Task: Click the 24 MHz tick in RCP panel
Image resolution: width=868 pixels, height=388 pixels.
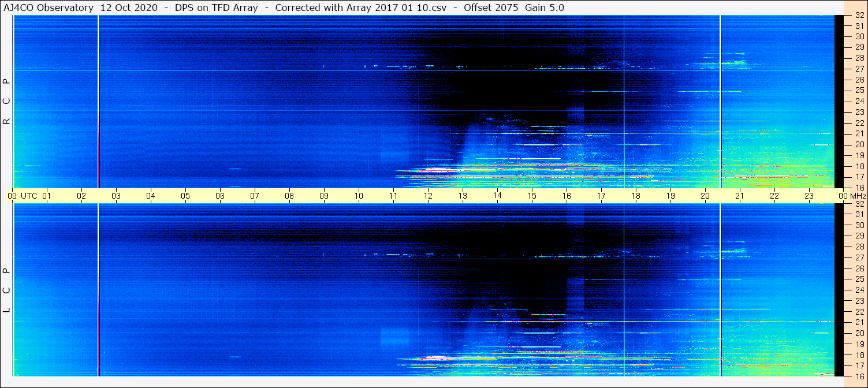Action: coord(859,101)
